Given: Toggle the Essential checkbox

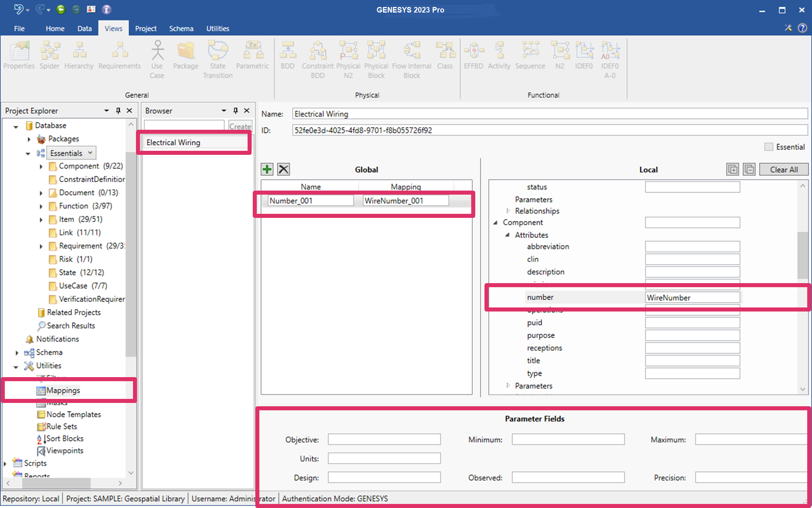Looking at the screenshot, I should 769,147.
